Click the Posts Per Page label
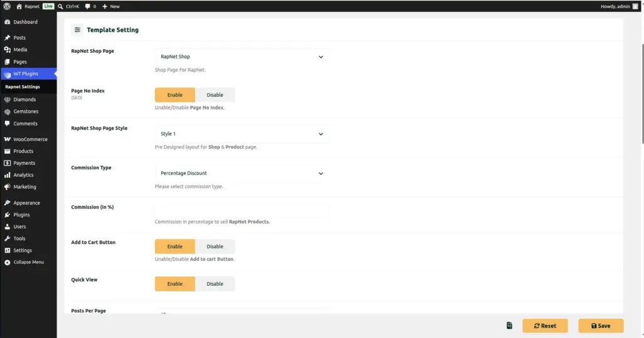This screenshot has height=338, width=644. click(x=88, y=311)
